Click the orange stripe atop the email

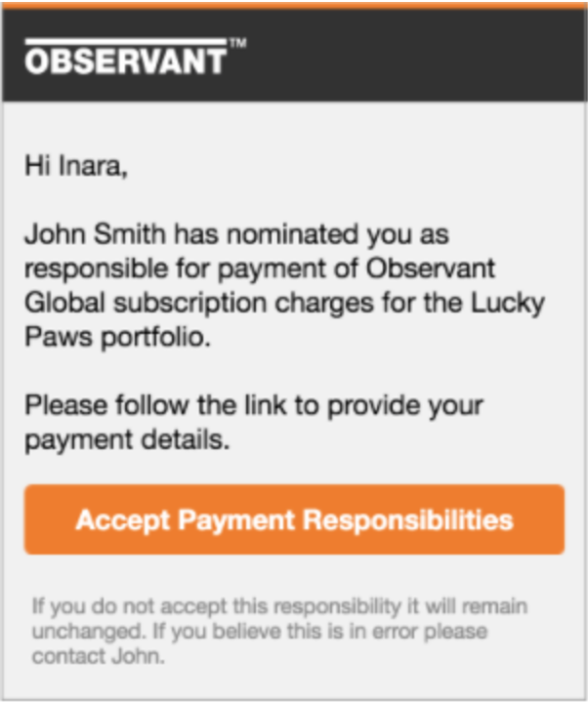293,4
